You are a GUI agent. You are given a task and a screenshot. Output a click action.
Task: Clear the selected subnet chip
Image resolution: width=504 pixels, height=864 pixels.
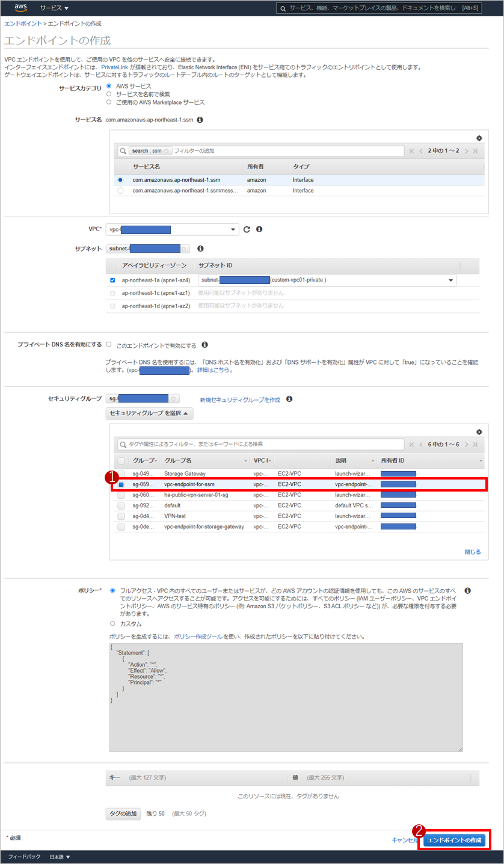(185, 248)
